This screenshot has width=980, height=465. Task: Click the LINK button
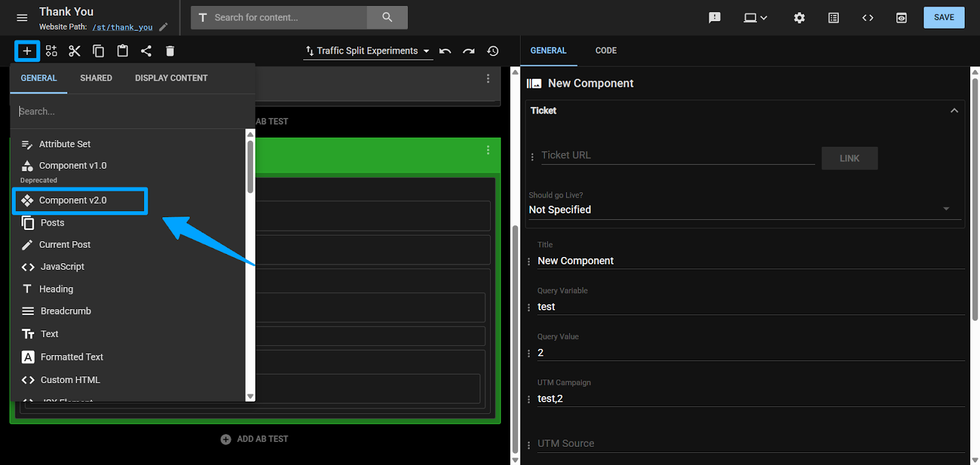tap(849, 158)
